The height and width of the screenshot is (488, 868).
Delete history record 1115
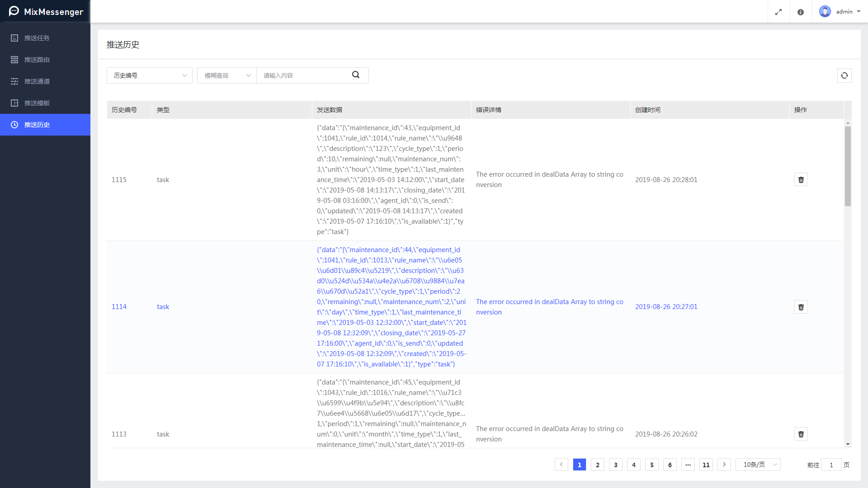[801, 180]
